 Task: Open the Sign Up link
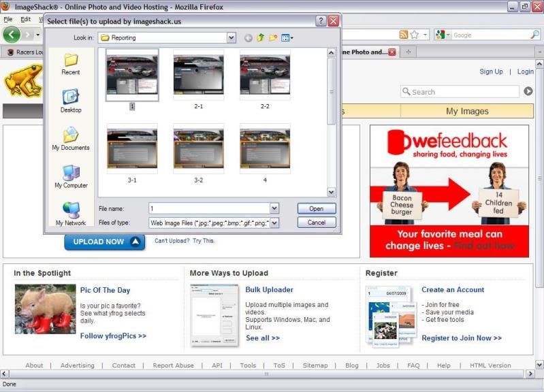pyautogui.click(x=491, y=71)
